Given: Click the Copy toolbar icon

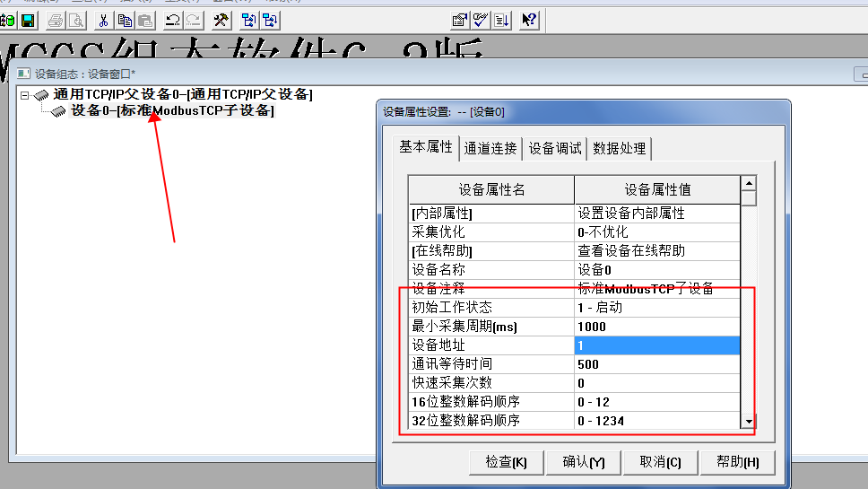Looking at the screenshot, I should coord(125,20).
